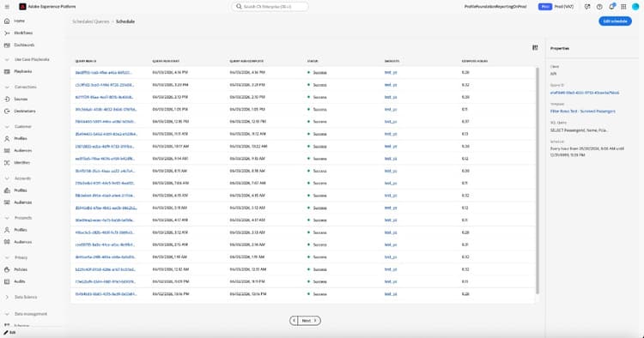This screenshot has height=338, width=644.
Task: Open the query run ID started at 2:10 PM
Action: [x=104, y=97]
